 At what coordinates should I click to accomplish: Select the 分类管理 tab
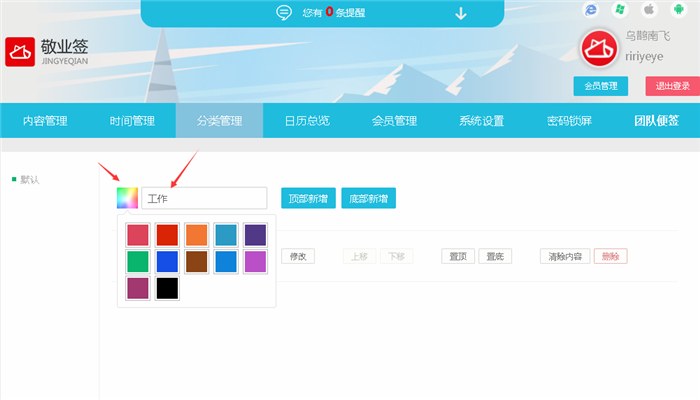tap(220, 121)
